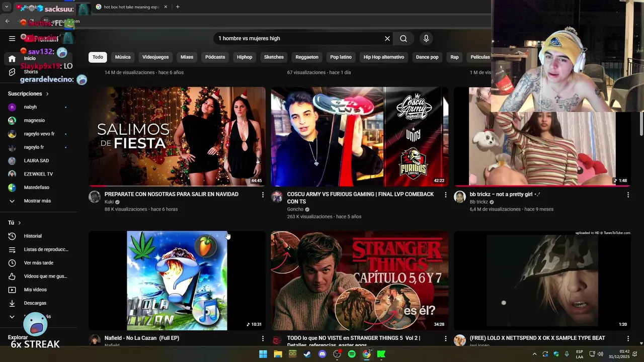This screenshot has height=362, width=644.
Task: Open the Matedefaso channel
Action: (x=38, y=188)
